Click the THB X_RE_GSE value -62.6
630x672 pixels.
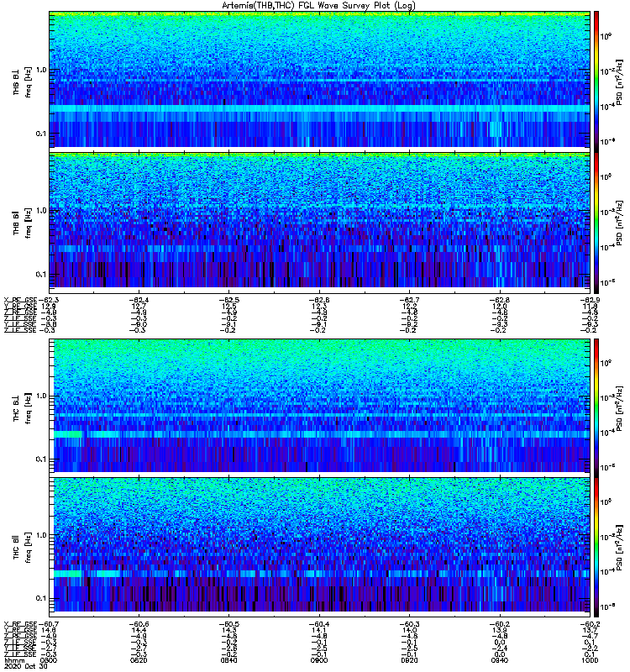[x=319, y=300]
